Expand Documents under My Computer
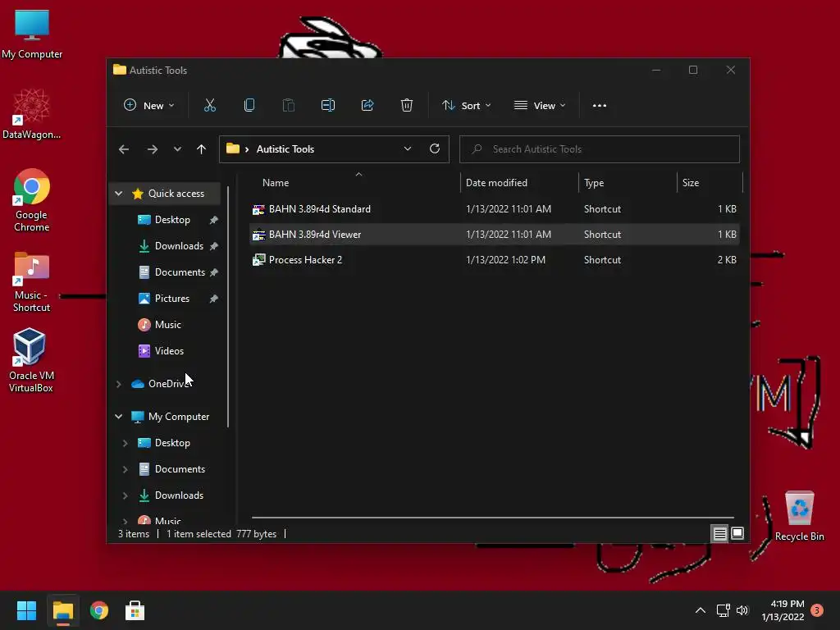This screenshot has width=840, height=630. (125, 469)
